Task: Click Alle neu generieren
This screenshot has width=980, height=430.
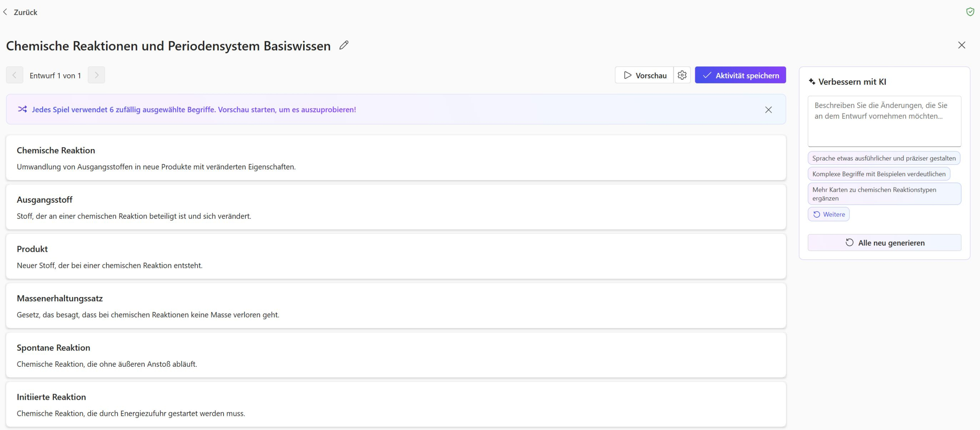Action: point(884,243)
